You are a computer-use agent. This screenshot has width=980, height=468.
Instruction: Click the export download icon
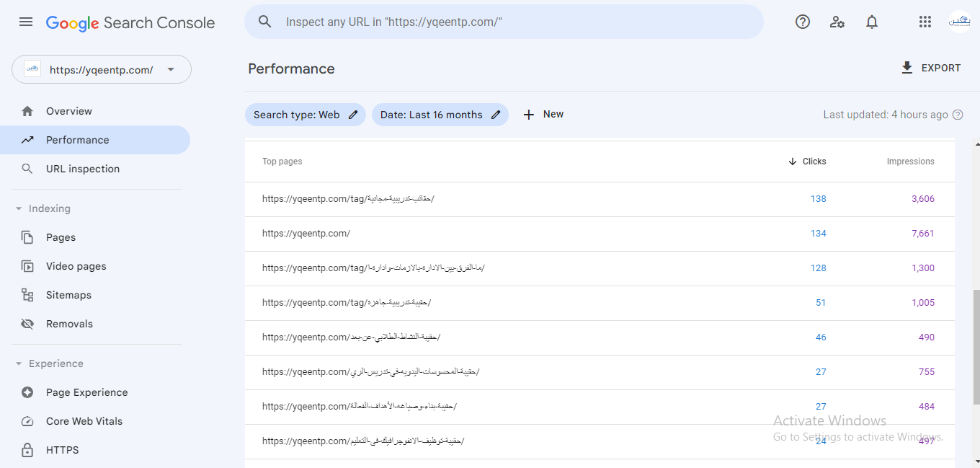[907, 68]
